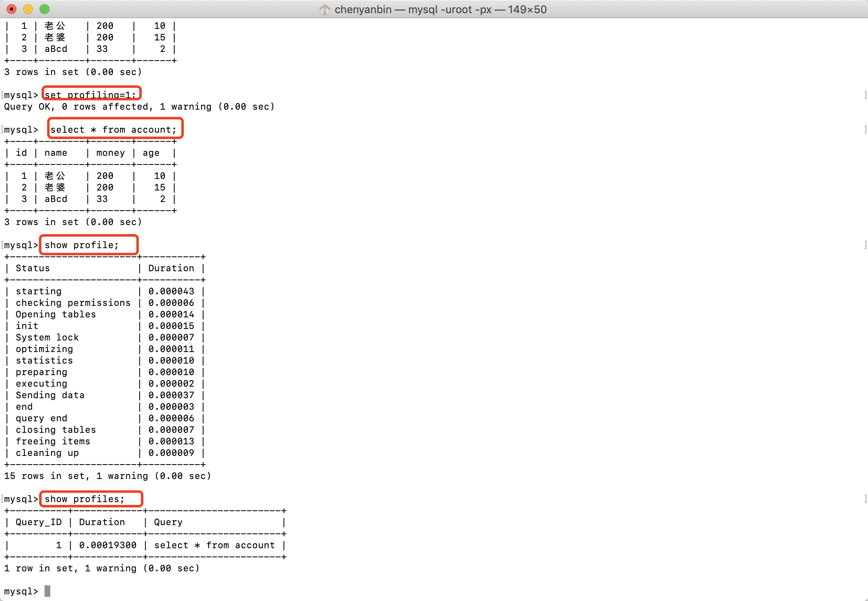Viewport: 868px width, 601px height.
Task: Click the duration value 0.000037
Action: (171, 395)
